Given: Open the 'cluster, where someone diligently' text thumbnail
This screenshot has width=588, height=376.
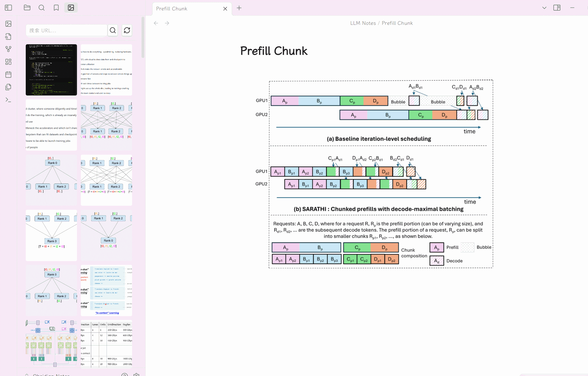Looking at the screenshot, I should [x=51, y=125].
